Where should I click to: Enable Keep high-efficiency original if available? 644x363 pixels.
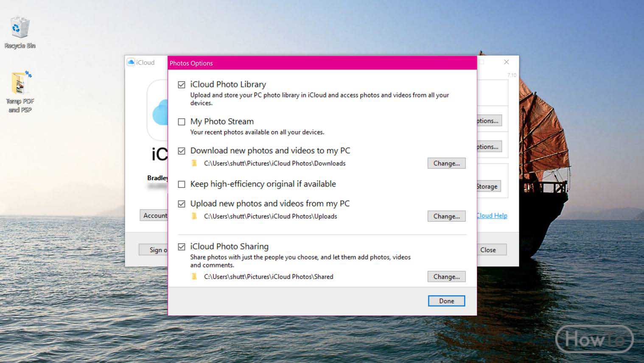(182, 184)
